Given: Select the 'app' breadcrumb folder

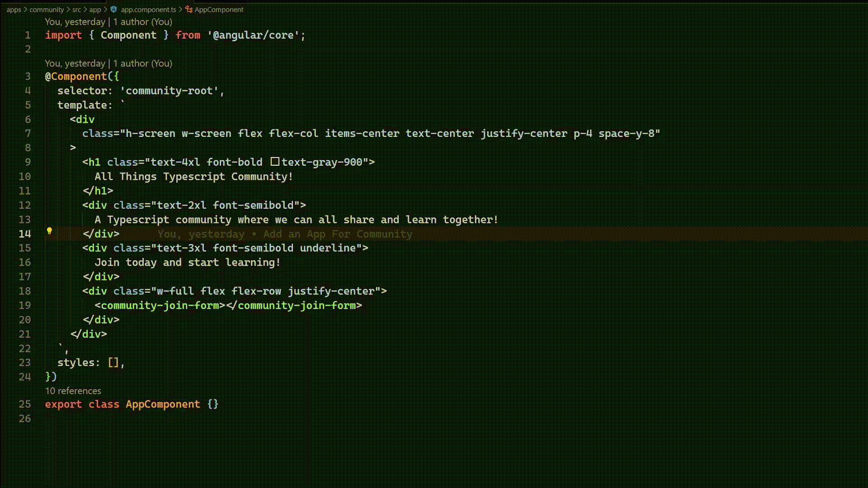Looking at the screenshot, I should pyautogui.click(x=95, y=9).
